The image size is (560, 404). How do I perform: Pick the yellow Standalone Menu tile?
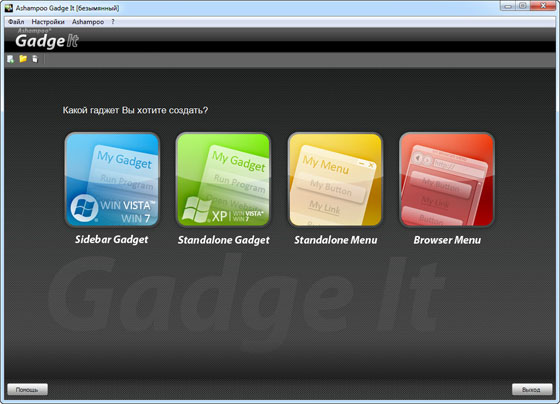[x=335, y=180]
